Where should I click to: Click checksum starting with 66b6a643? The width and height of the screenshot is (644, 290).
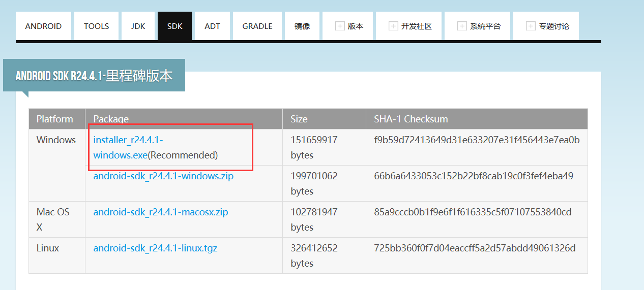(474, 176)
